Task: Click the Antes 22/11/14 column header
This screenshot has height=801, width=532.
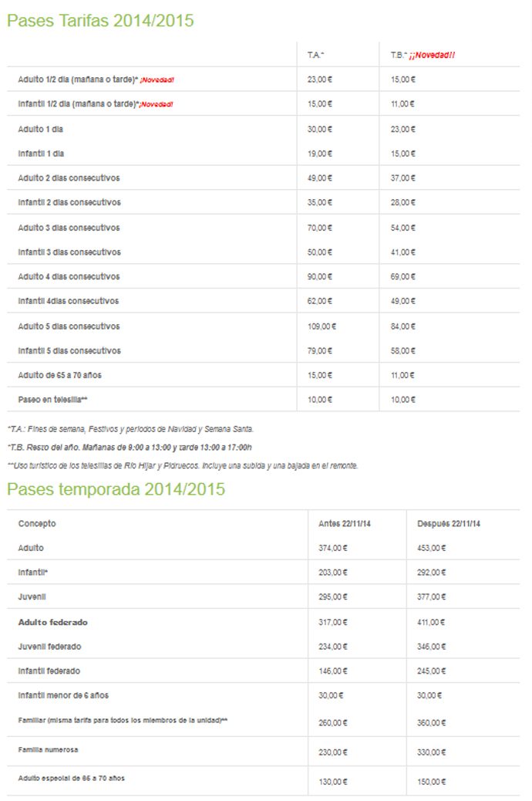Action: [344, 523]
